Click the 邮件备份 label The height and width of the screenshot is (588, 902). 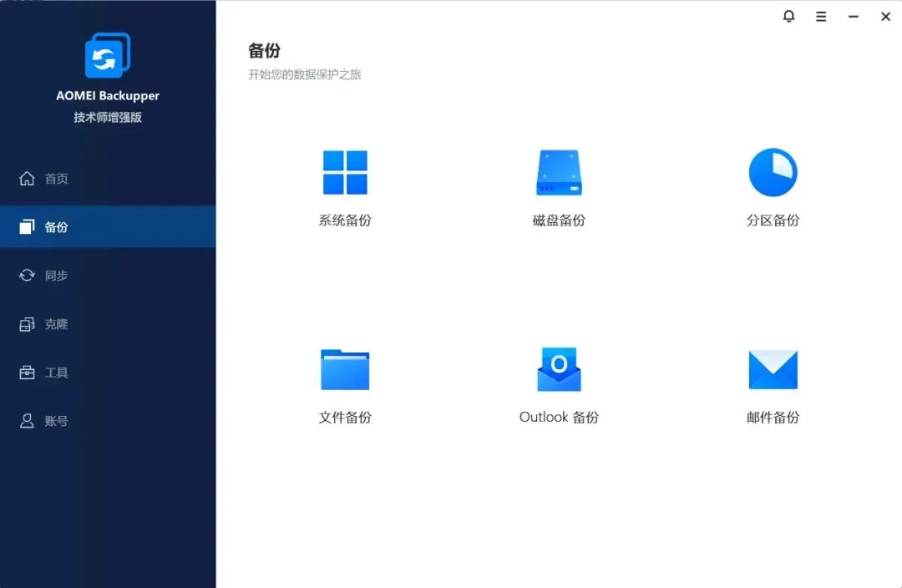click(773, 417)
